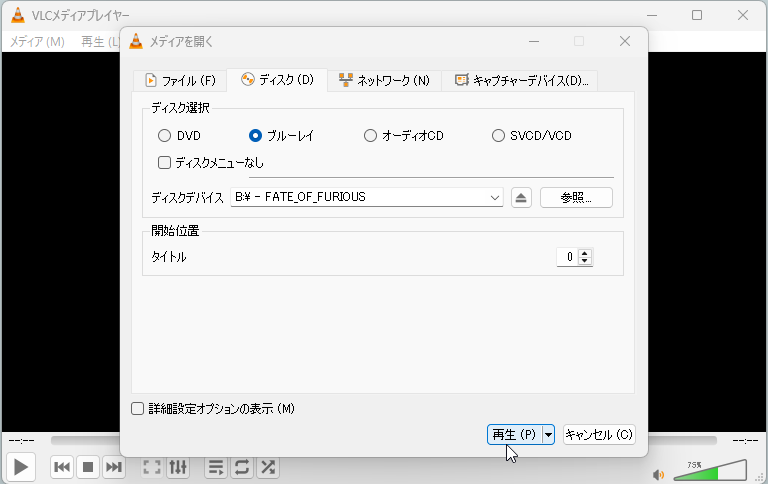Image resolution: width=768 pixels, height=484 pixels.
Task: Enable 詳細設定オプションの表示 checkbox
Action: (x=137, y=409)
